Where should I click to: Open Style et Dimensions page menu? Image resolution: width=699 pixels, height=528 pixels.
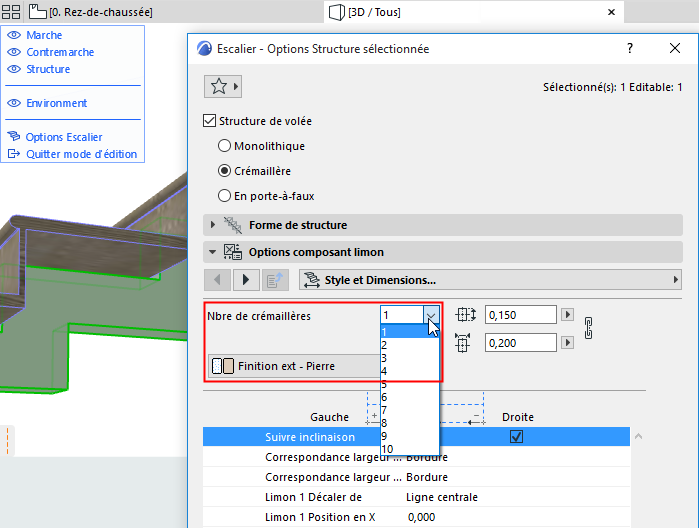(490, 280)
